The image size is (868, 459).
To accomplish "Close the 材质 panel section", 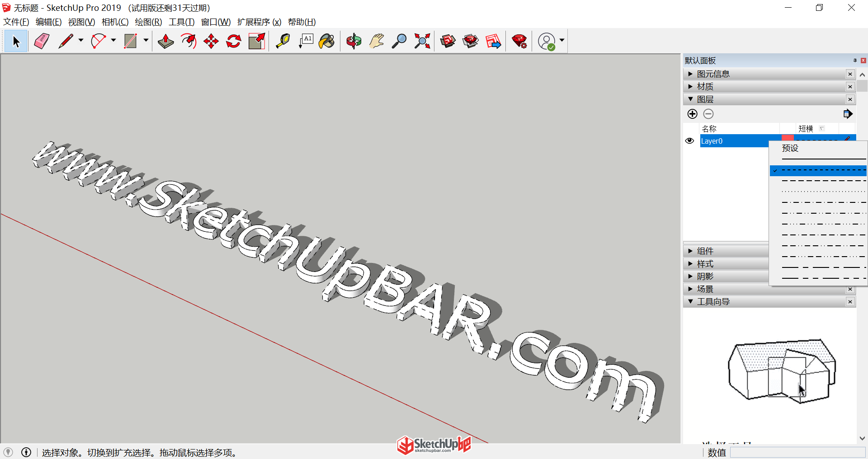I will 850,86.
